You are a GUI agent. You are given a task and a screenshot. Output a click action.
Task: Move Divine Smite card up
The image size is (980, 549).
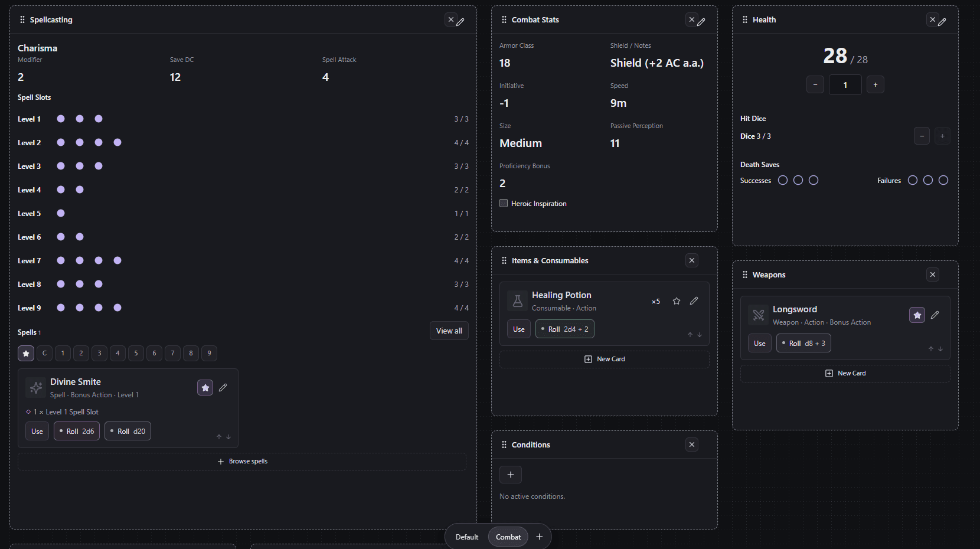(x=219, y=437)
